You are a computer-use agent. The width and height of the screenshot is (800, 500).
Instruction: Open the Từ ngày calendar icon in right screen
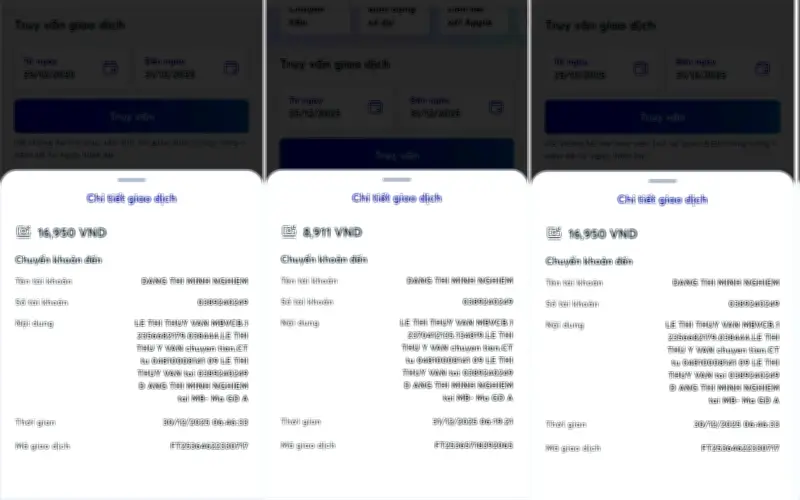click(641, 68)
